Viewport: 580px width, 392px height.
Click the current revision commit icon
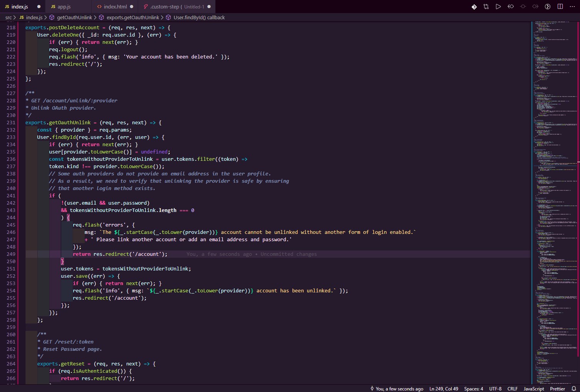[x=523, y=7]
